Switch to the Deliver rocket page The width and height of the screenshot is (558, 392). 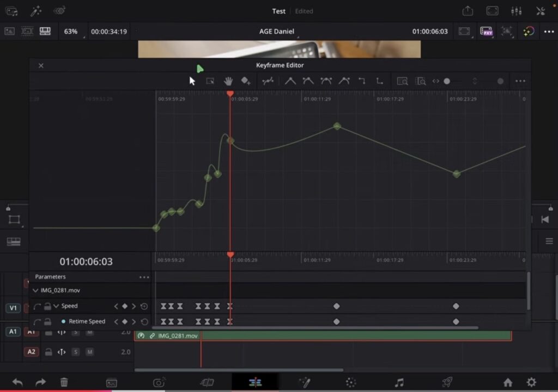447,382
